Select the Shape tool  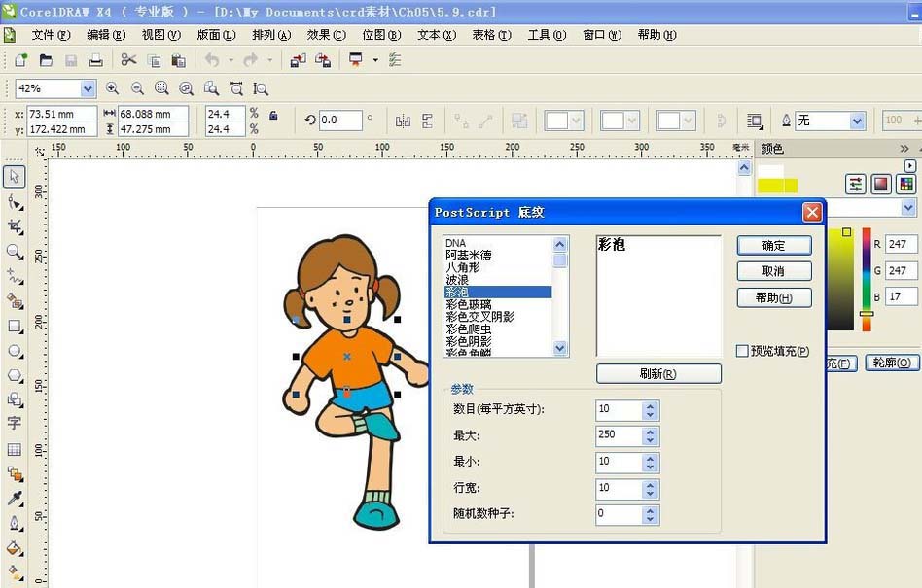(x=14, y=202)
